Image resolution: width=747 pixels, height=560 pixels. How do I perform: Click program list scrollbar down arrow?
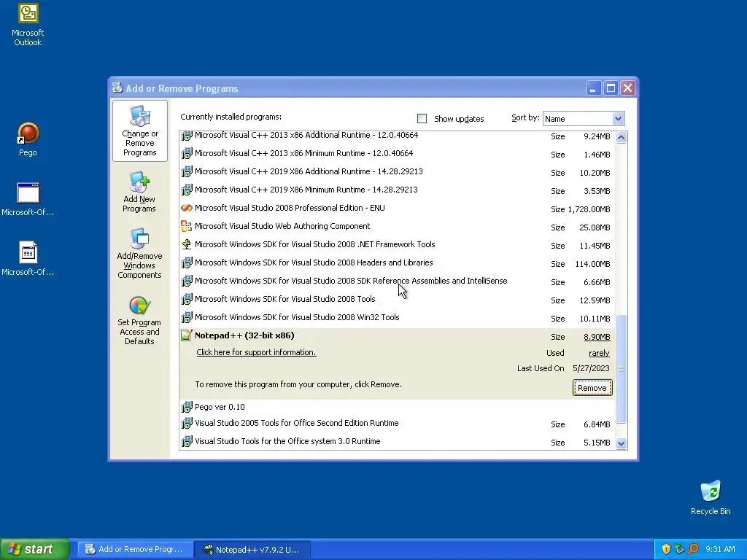(621, 443)
